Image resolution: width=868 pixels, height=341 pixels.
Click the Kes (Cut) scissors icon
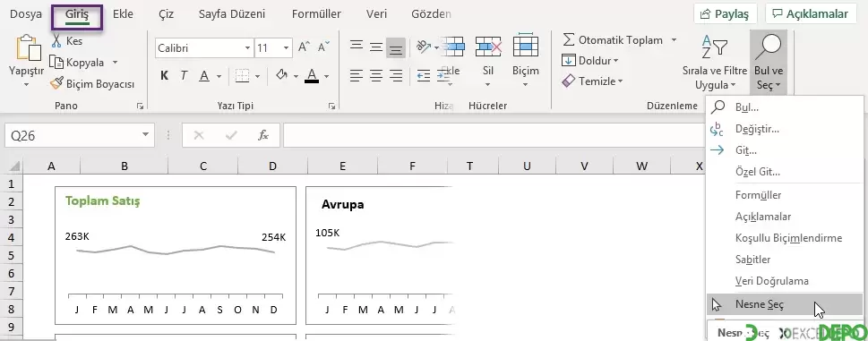[56, 40]
